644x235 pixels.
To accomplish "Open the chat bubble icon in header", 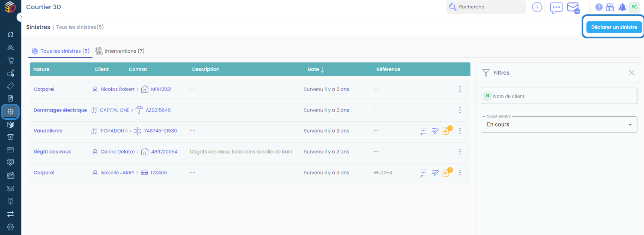I will tap(556, 7).
